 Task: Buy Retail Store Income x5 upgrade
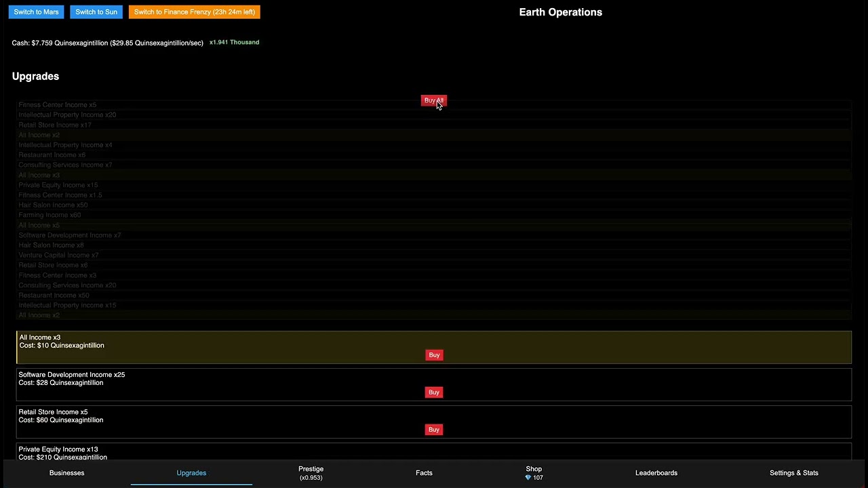tap(434, 430)
